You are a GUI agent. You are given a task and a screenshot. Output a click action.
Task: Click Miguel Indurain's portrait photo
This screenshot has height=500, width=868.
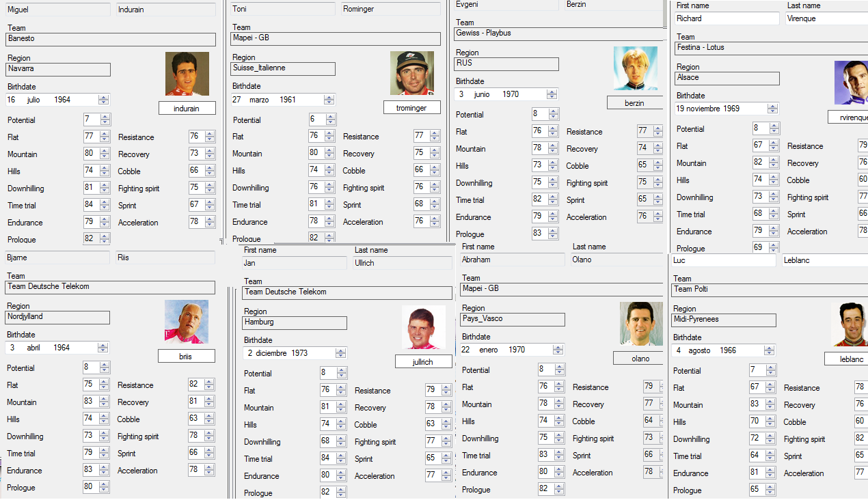(187, 74)
